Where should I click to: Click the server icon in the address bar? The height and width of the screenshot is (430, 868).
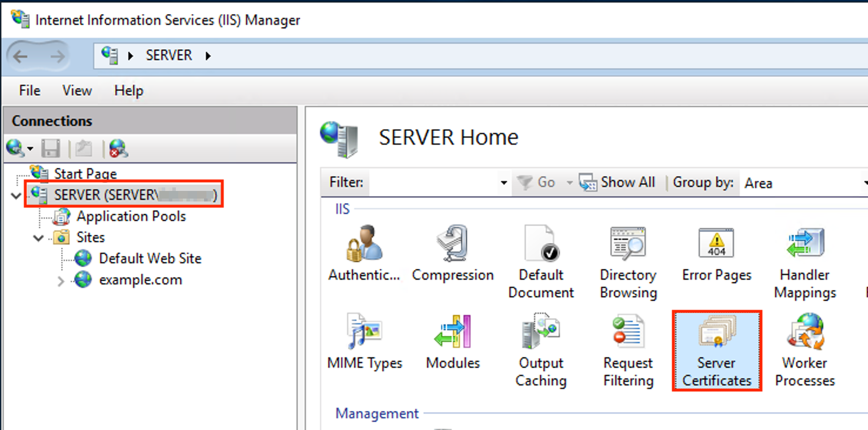click(x=110, y=55)
